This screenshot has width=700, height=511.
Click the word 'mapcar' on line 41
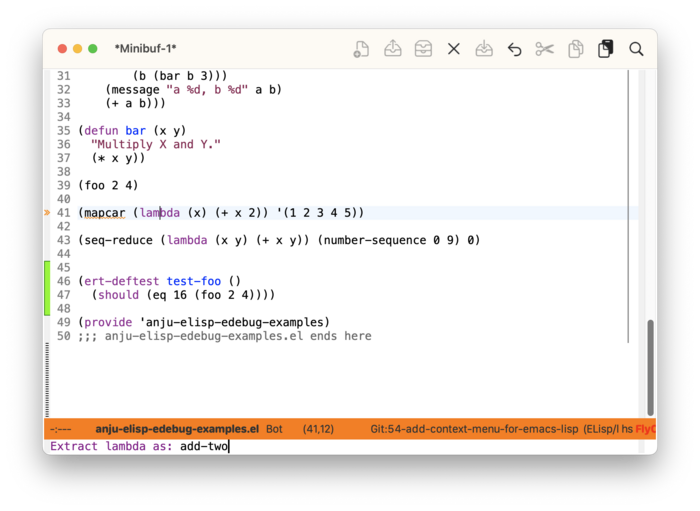click(x=105, y=213)
